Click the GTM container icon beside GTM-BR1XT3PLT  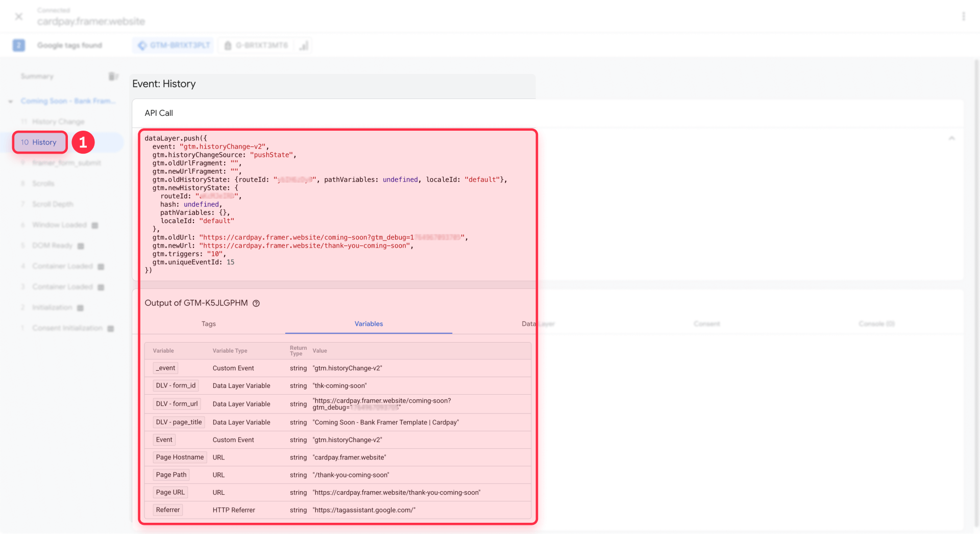click(142, 45)
